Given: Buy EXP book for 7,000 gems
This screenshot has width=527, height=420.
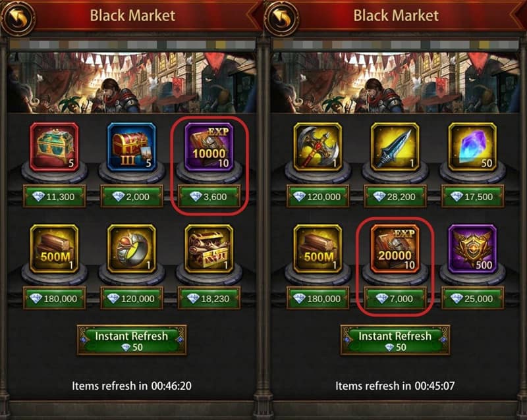Looking at the screenshot, I should 395,298.
